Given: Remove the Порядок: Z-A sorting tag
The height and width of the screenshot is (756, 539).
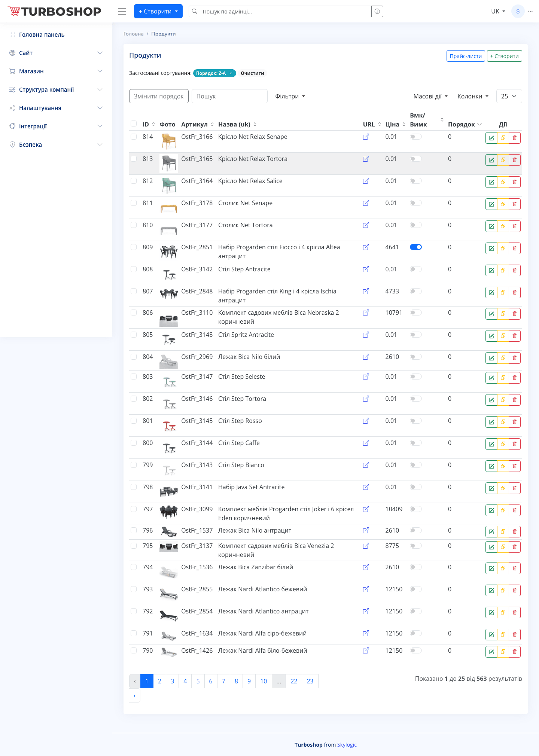Looking at the screenshot, I should (231, 73).
